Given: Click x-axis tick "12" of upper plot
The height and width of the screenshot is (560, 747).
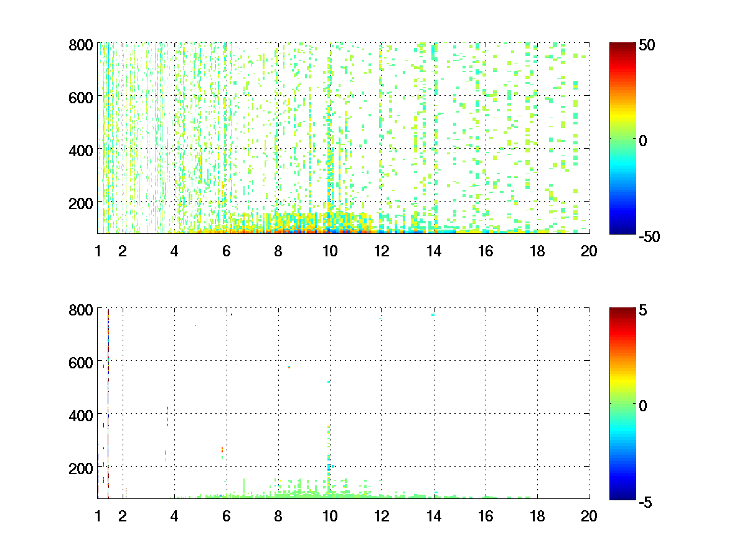Looking at the screenshot, I should [382, 251].
